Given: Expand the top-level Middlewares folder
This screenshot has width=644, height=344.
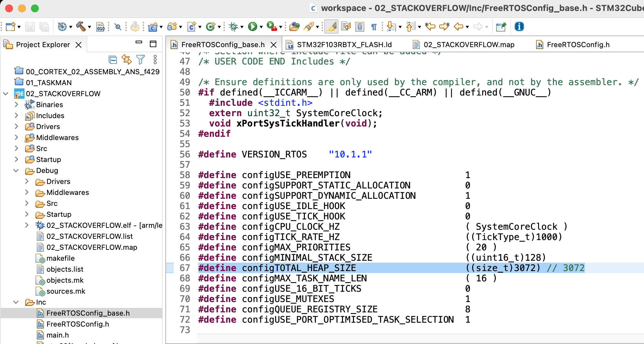Looking at the screenshot, I should tap(16, 137).
